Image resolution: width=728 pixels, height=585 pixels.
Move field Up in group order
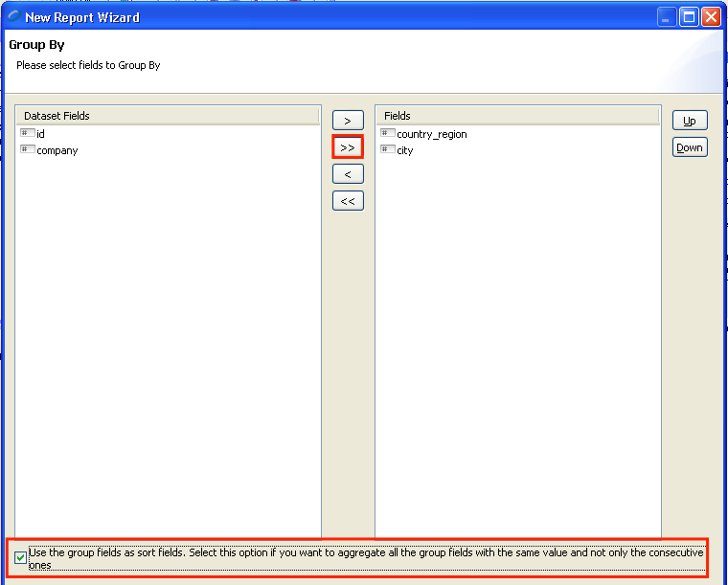pos(690,121)
